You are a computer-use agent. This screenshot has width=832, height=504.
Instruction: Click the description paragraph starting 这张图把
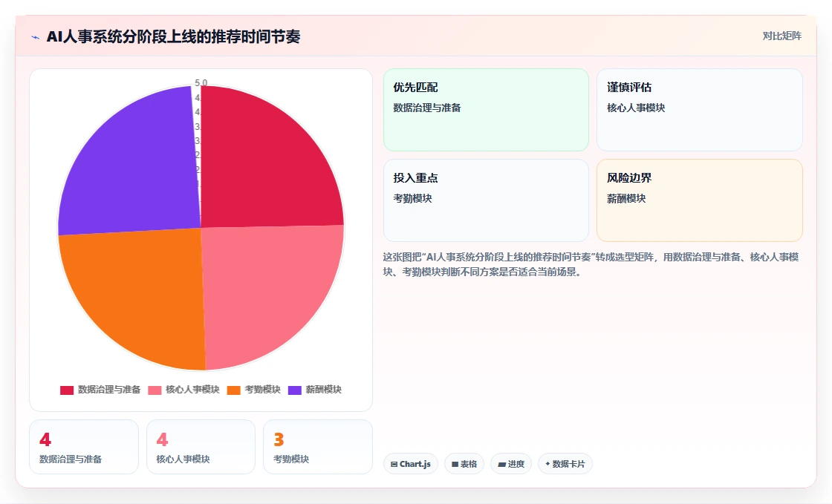tap(591, 264)
